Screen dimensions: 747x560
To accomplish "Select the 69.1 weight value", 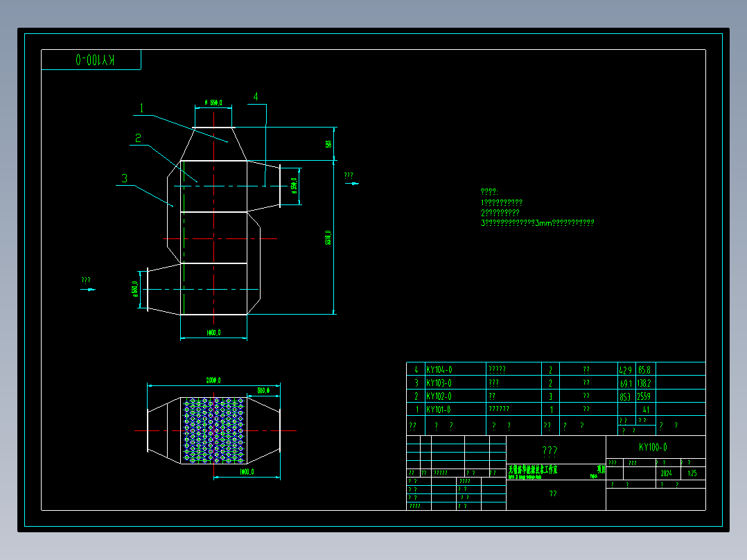I will 626,383.
